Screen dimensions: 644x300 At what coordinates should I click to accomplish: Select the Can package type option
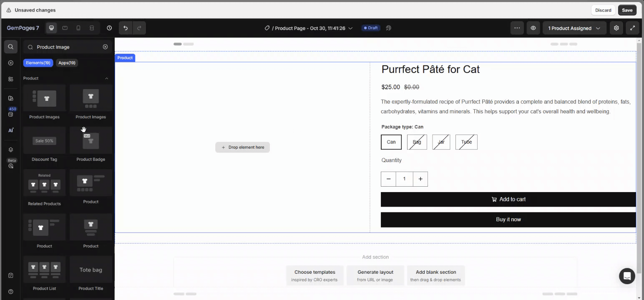391,142
